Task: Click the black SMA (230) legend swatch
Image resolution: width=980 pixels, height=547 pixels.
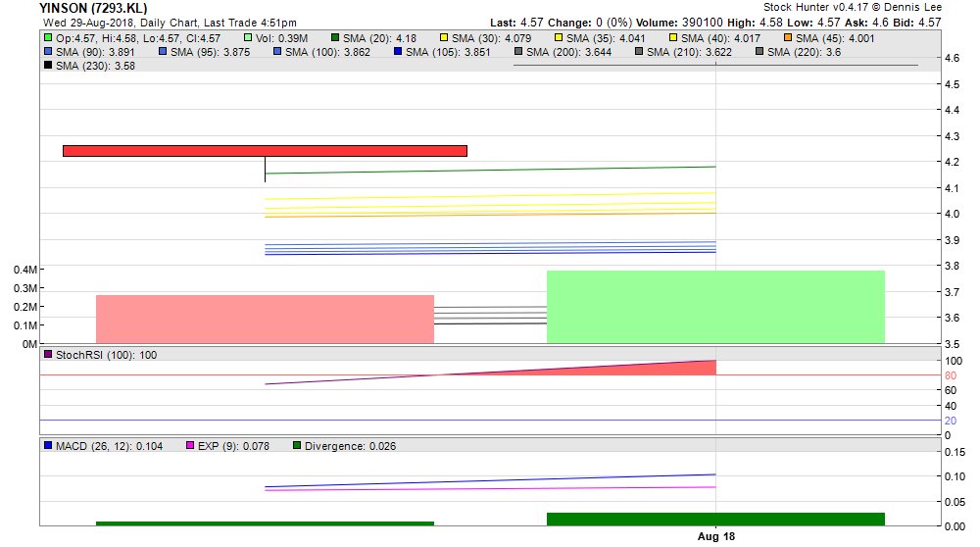Action: 48,65
